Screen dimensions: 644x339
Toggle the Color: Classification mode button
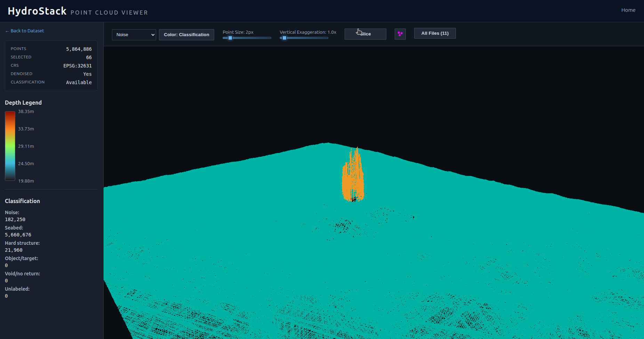(x=186, y=35)
